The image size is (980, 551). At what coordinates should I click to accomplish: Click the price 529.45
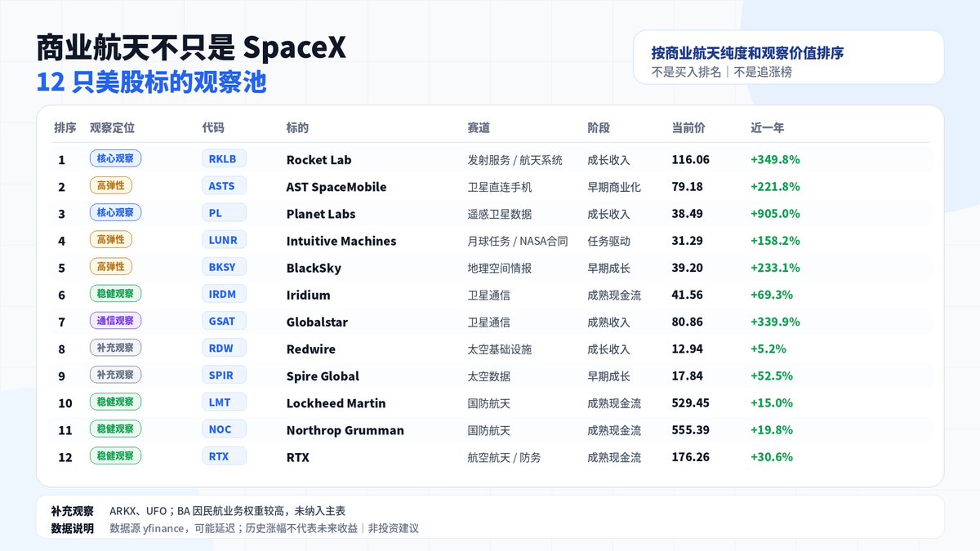(x=690, y=402)
